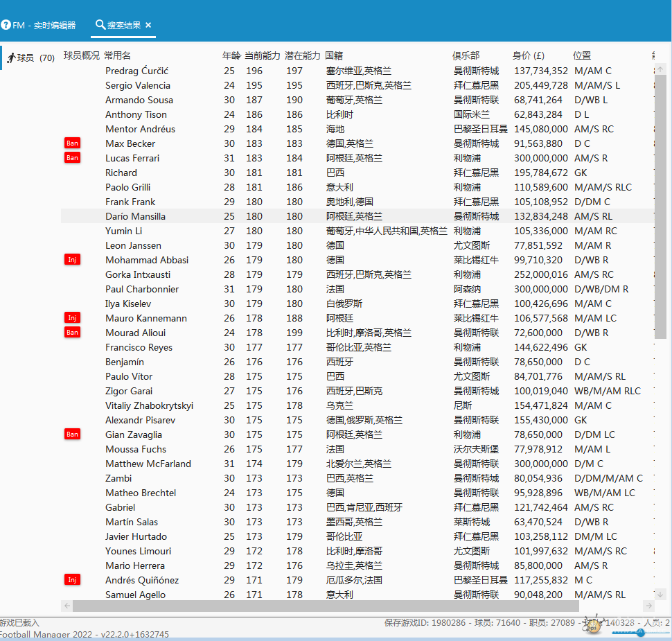Click the Inj badge beside Mauro Kannemann

[73, 317]
